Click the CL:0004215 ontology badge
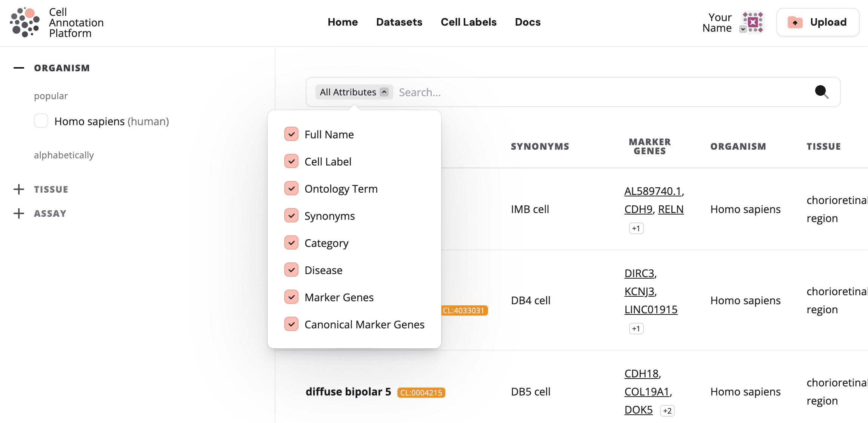Screen dimensions: 868x423 pyautogui.click(x=421, y=392)
